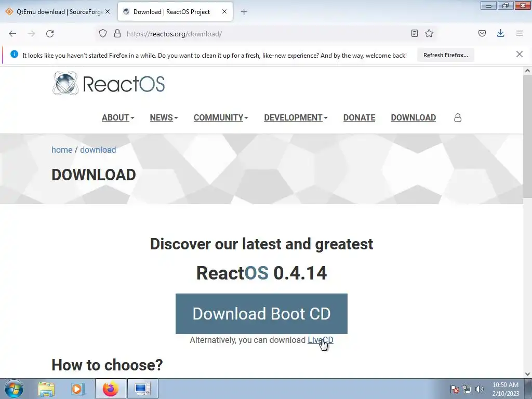Click the Firefox taskbar icon
The height and width of the screenshot is (399, 532).
click(x=111, y=389)
